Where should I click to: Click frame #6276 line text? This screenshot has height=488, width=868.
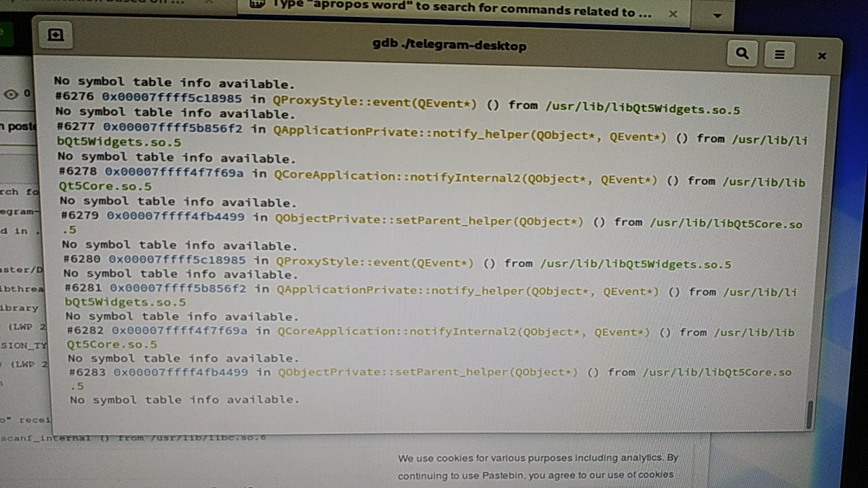(397, 104)
